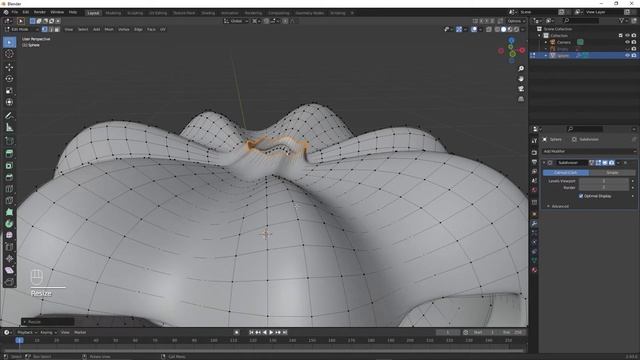Expand Camera item in outliner
The height and width of the screenshot is (360, 640).
click(546, 42)
